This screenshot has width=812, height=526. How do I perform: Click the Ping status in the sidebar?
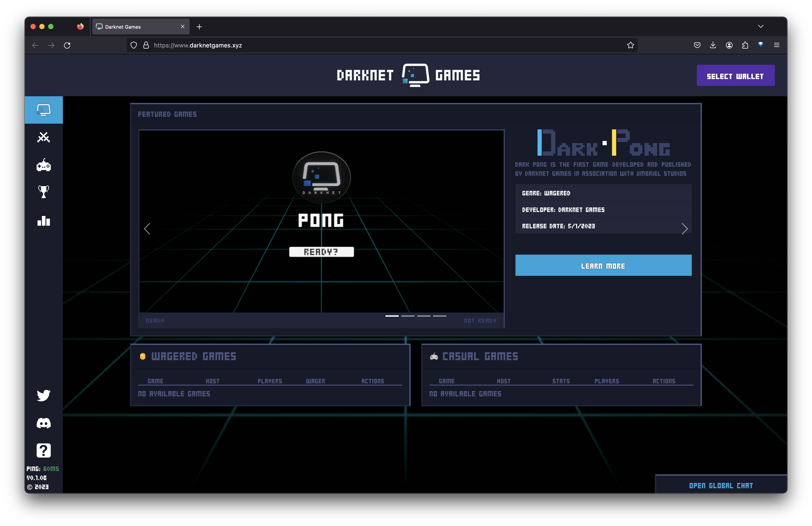43,469
